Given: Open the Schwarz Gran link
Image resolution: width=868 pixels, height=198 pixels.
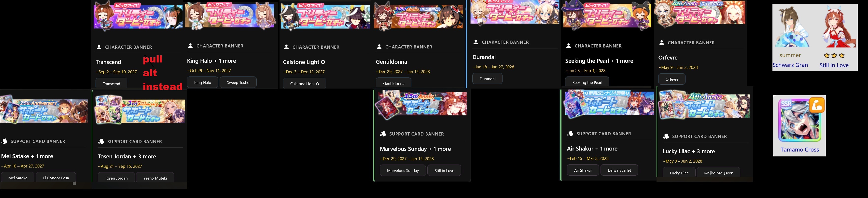Looking at the screenshot, I should click(790, 65).
